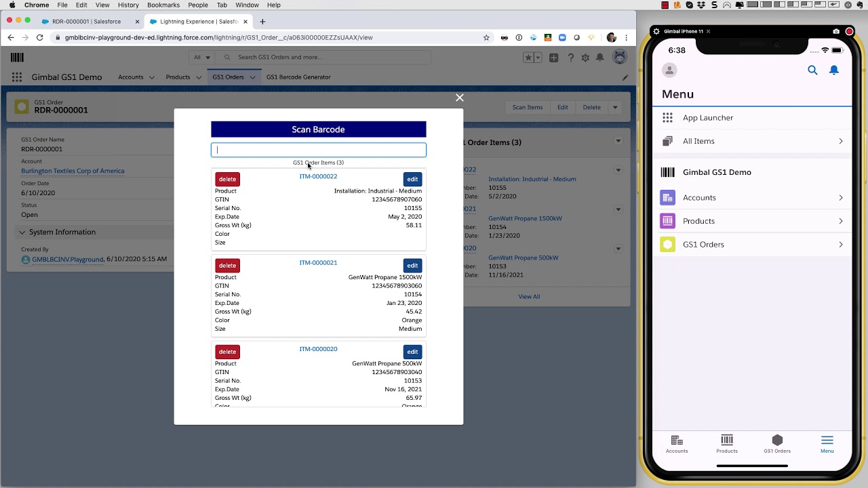Open the GenWatt Propane 1500kW product link
Screen dimensions: 868x488
click(x=524, y=218)
